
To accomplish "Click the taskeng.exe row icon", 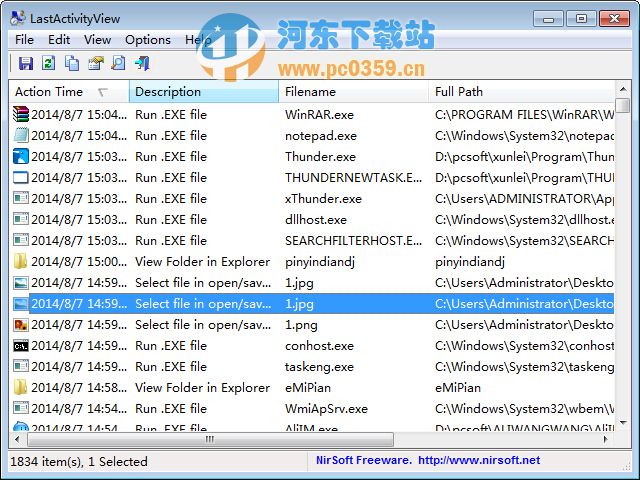I will [x=21, y=367].
